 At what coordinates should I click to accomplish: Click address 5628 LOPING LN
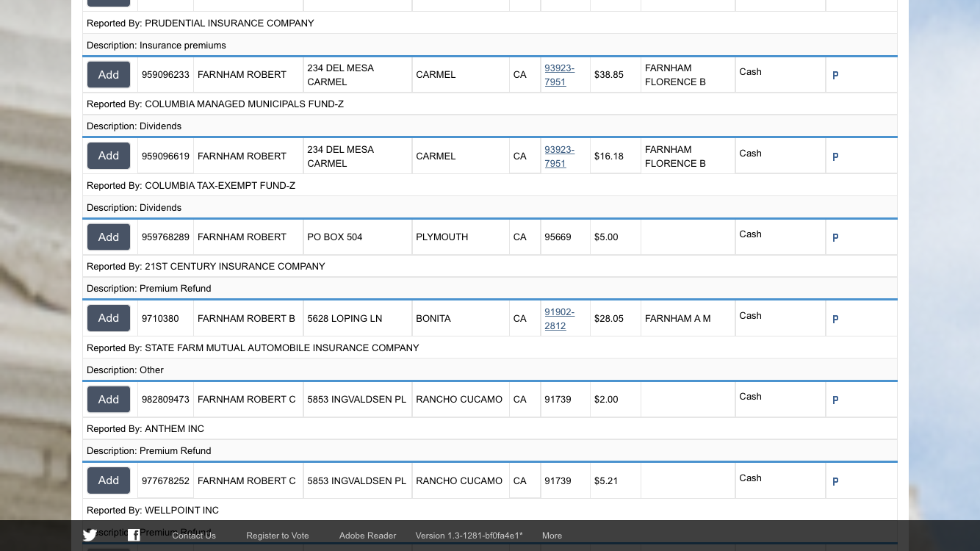coord(345,318)
